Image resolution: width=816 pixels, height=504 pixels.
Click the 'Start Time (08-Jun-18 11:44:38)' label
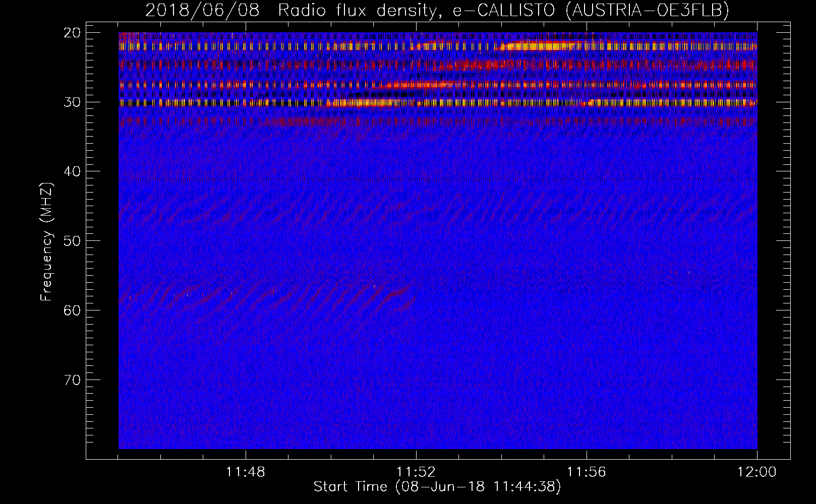(x=437, y=487)
